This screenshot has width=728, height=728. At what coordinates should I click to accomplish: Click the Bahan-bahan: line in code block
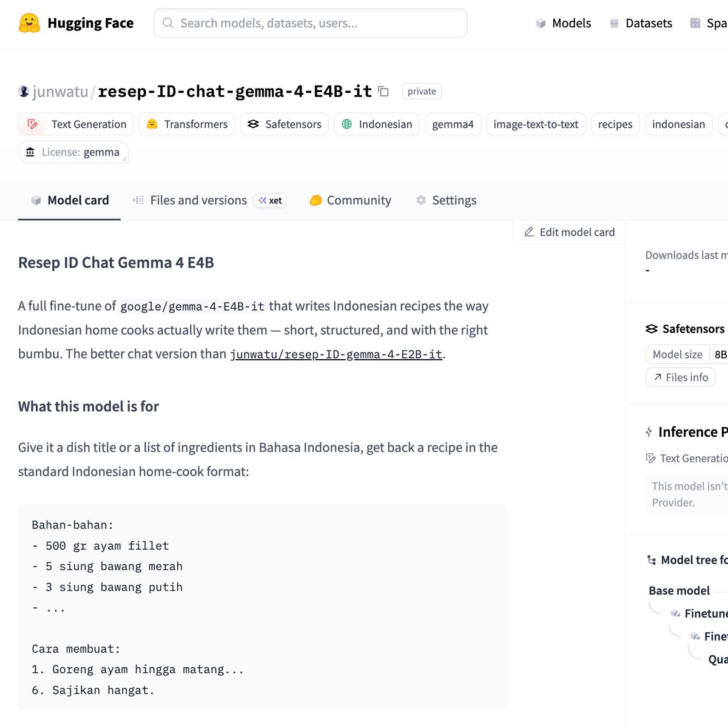(73, 525)
